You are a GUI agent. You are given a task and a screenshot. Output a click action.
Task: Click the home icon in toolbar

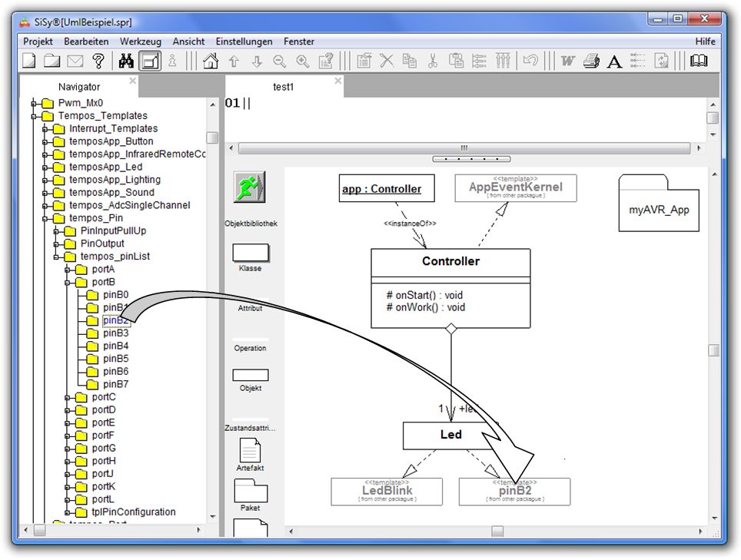click(x=211, y=61)
